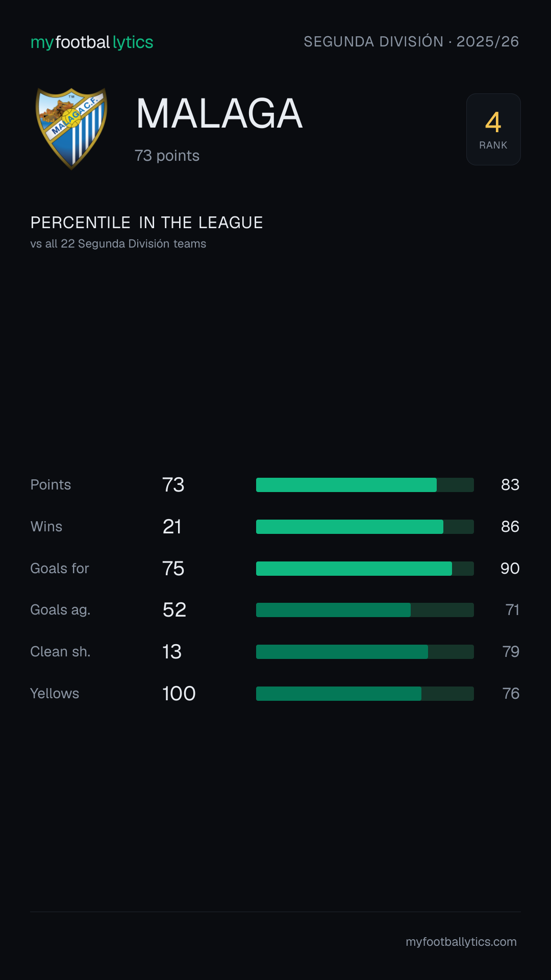Select the Wins percentile bar
551x980 pixels.
[x=365, y=527]
